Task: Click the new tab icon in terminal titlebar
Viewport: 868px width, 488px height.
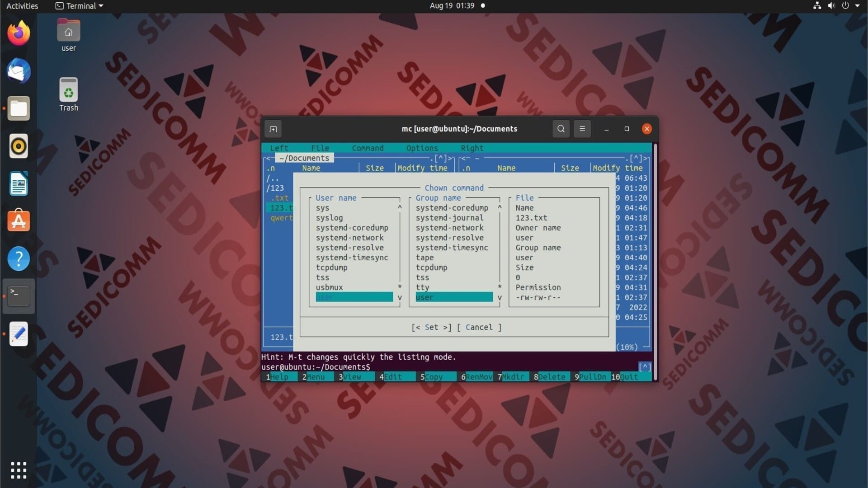Action: (x=273, y=129)
